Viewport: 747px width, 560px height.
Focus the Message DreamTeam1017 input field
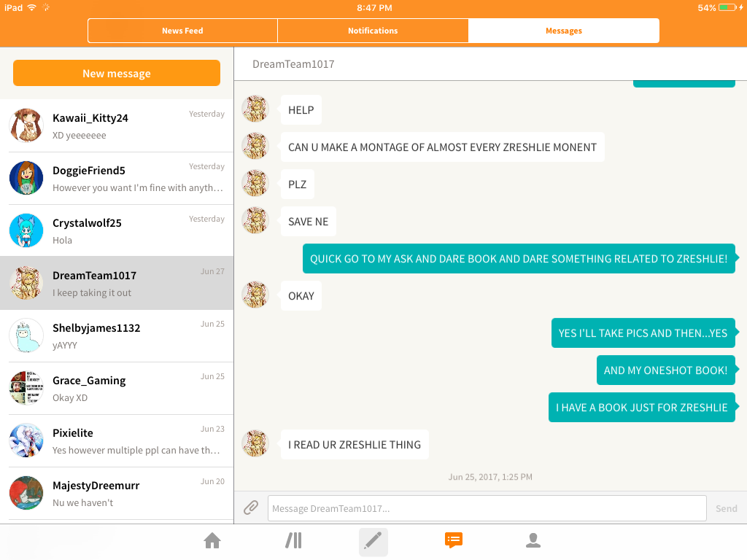point(487,508)
